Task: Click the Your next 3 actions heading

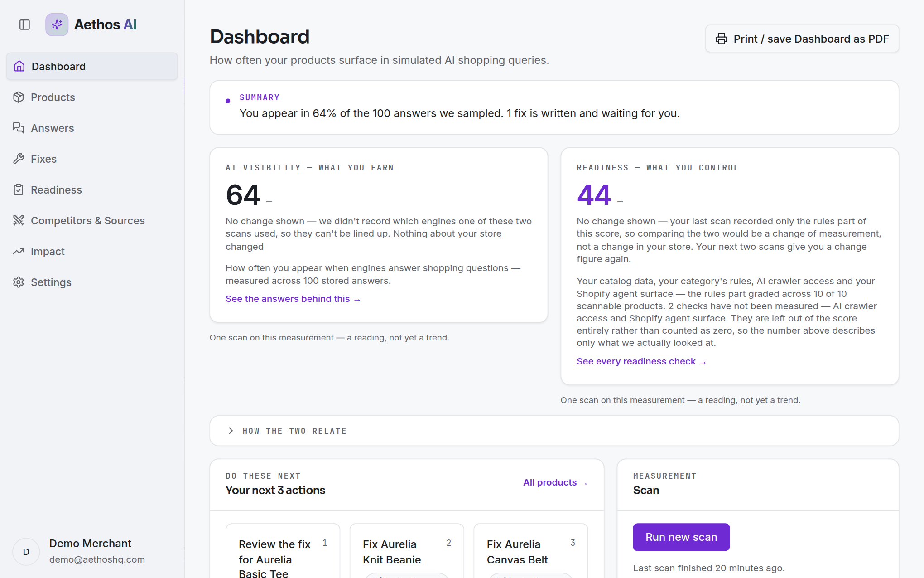Action: click(x=275, y=491)
